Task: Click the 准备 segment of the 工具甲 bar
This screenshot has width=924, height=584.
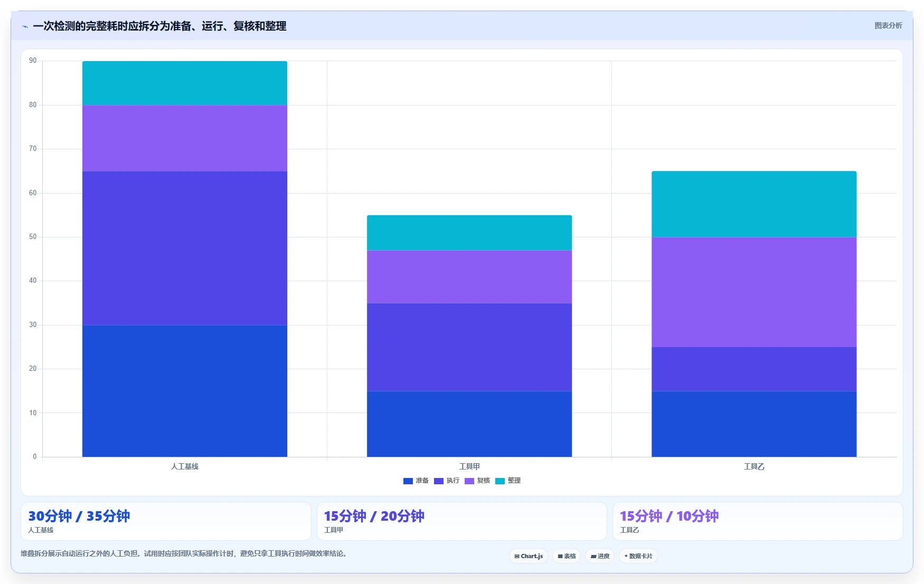Action: click(x=469, y=424)
